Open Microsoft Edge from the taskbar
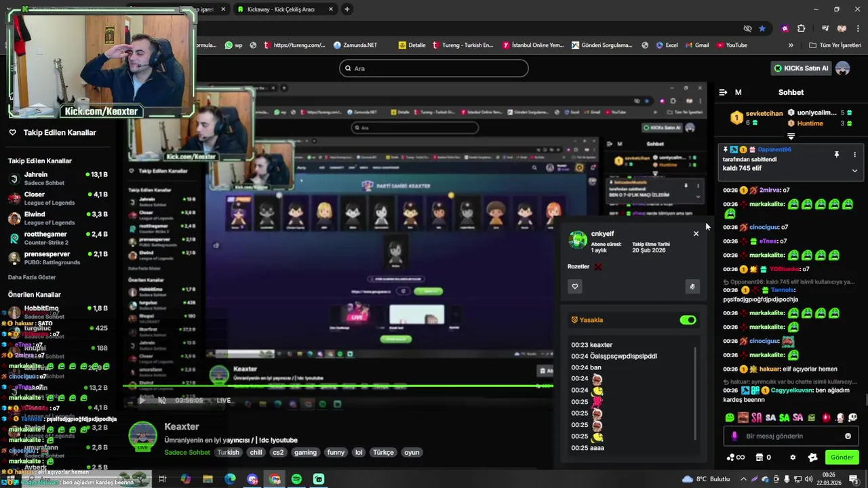This screenshot has height=488, width=868. 230,479
